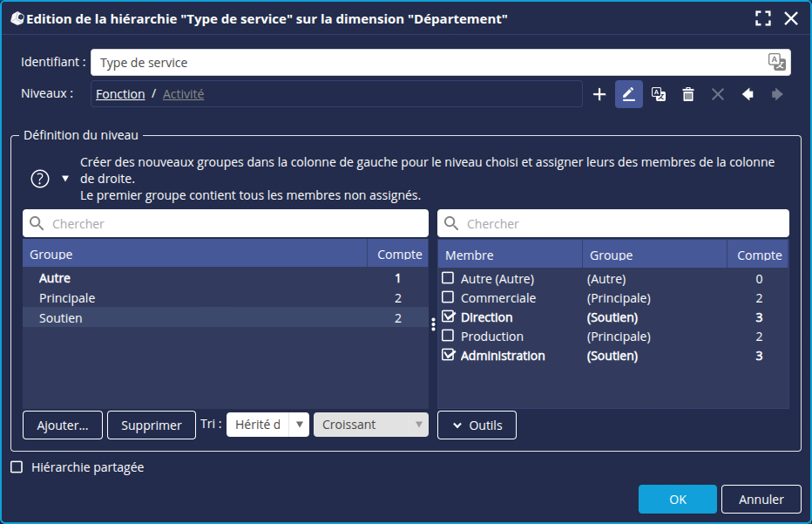Screen dimensions: 812x524
Task: Click the add level plus icon
Action: [x=599, y=94]
